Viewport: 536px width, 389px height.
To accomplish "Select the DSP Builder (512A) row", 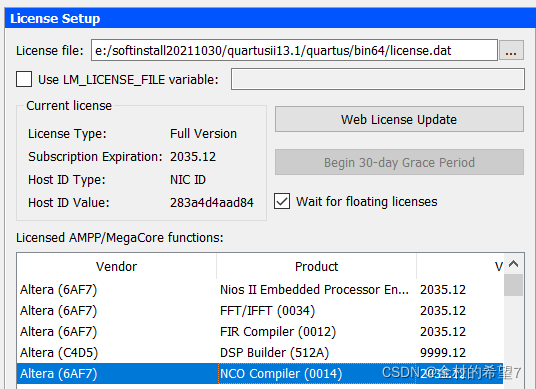I will 260,352.
